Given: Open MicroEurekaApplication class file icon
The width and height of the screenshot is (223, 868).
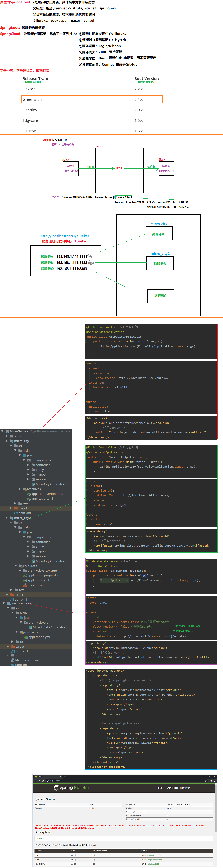Looking at the screenshot, I should pos(31,627).
